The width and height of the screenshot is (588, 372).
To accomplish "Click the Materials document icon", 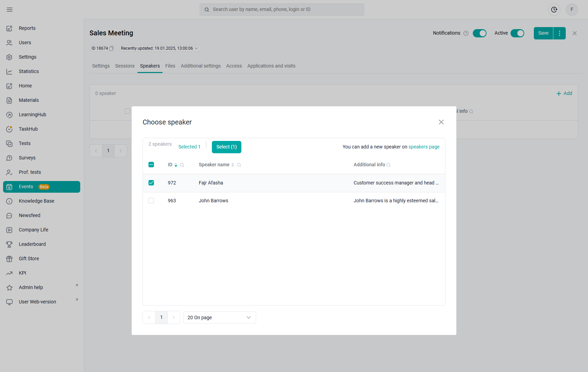I will [x=10, y=100].
